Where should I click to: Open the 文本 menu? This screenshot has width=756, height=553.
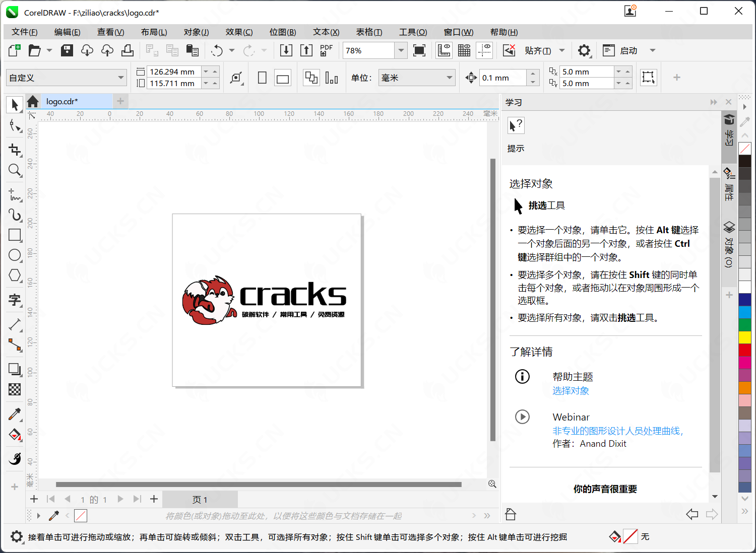(326, 32)
